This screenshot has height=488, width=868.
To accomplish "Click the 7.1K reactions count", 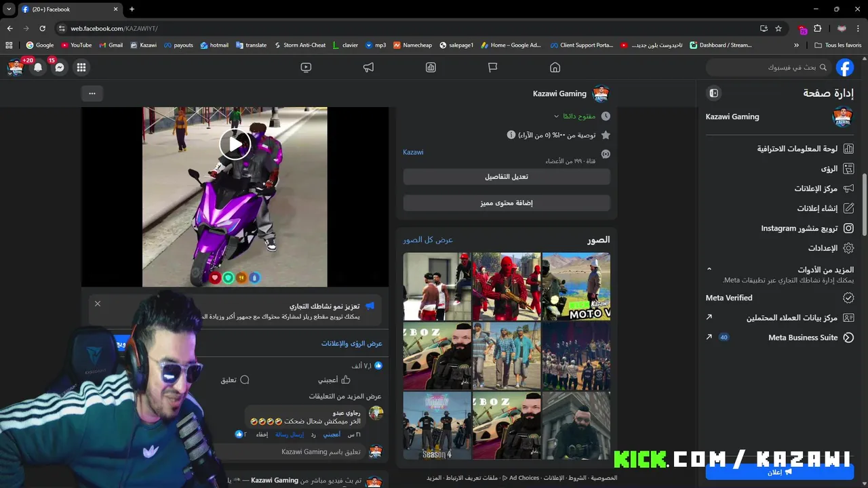I will click(367, 366).
